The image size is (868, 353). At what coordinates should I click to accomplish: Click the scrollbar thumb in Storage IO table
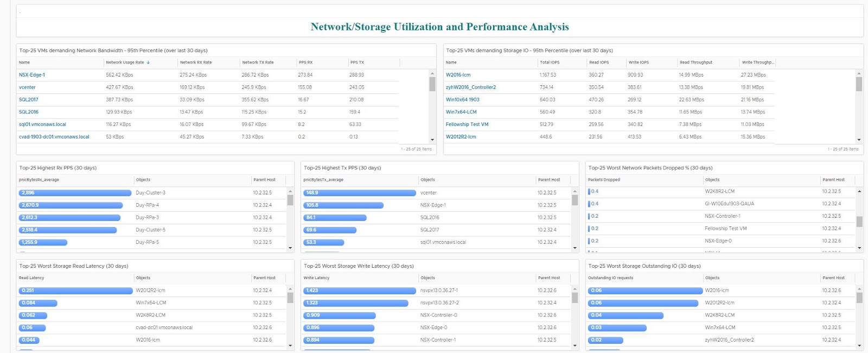click(x=859, y=84)
